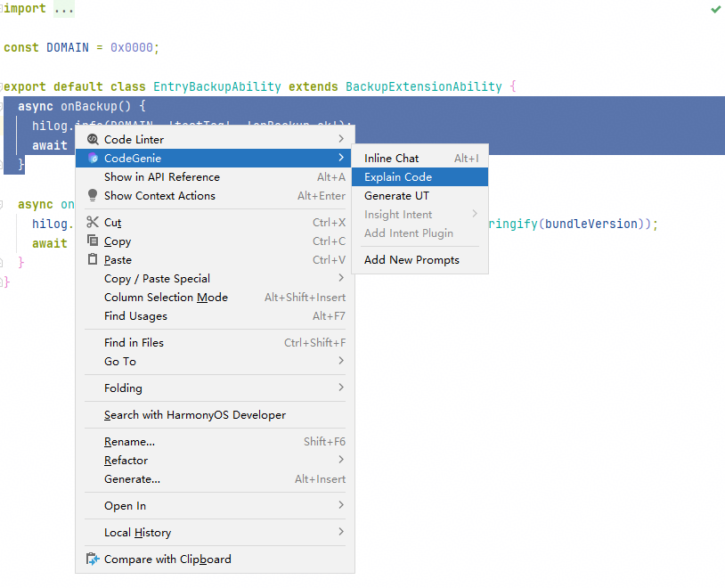725x588 pixels.
Task: Click the green checkmark inspection icon
Action: pyautogui.click(x=716, y=9)
